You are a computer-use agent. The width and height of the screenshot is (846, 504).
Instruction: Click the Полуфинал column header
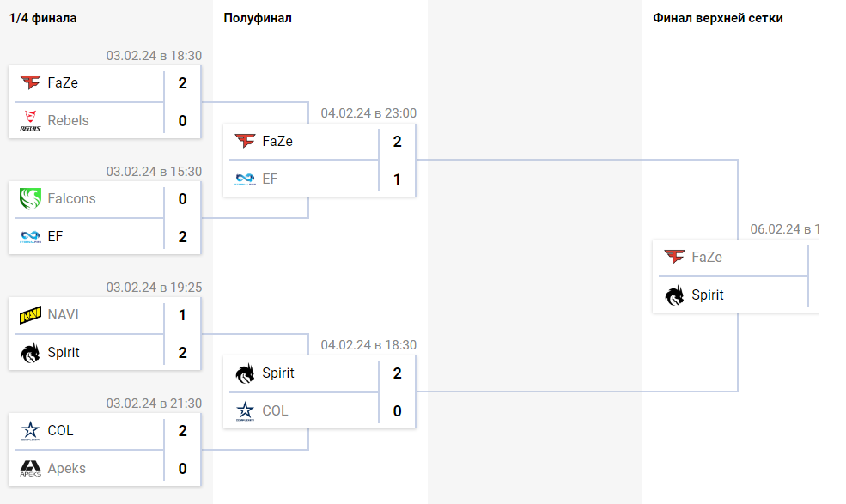[258, 18]
